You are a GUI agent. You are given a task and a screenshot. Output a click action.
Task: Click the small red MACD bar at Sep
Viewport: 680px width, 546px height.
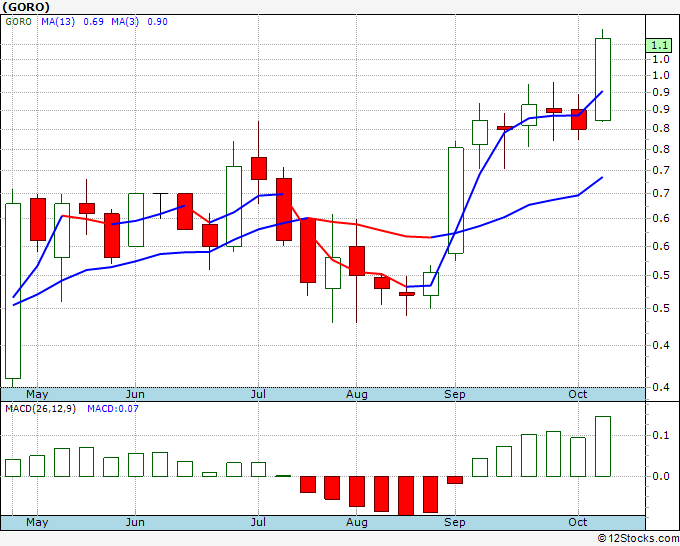click(455, 480)
